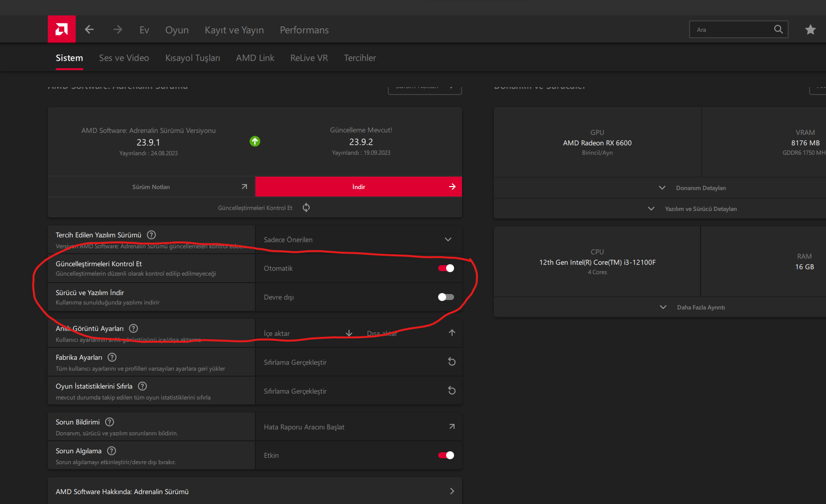Viewport: 826px width, 504px height.
Task: Click the Dışa aktar up arrow icon
Action: pyautogui.click(x=452, y=333)
